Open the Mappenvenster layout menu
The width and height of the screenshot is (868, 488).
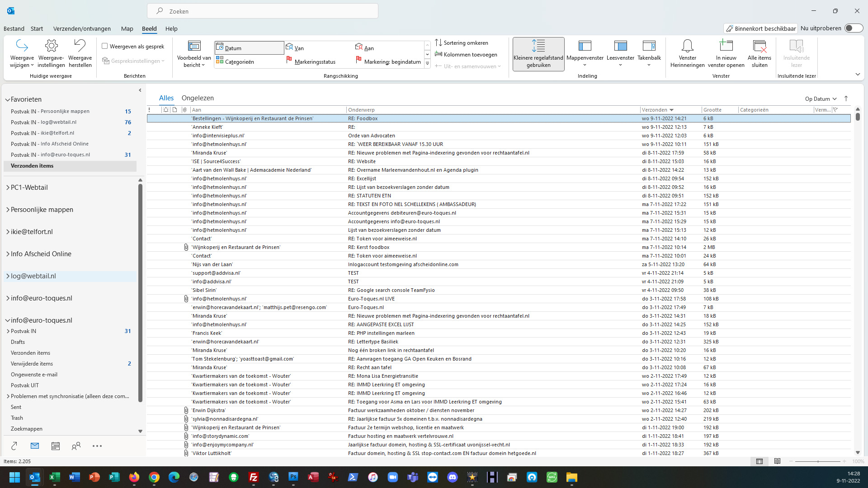click(x=585, y=53)
